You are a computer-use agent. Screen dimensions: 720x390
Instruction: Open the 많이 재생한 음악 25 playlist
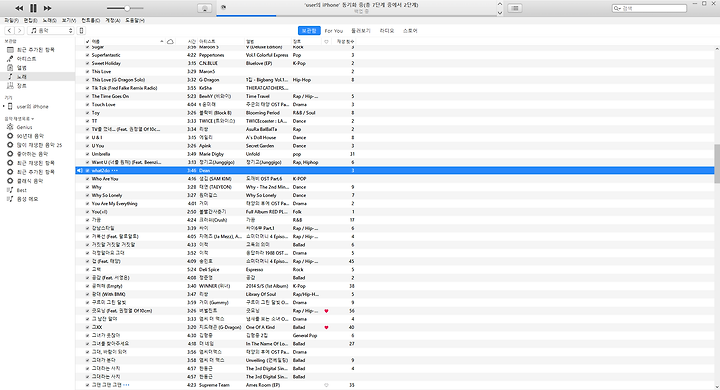tap(38, 145)
